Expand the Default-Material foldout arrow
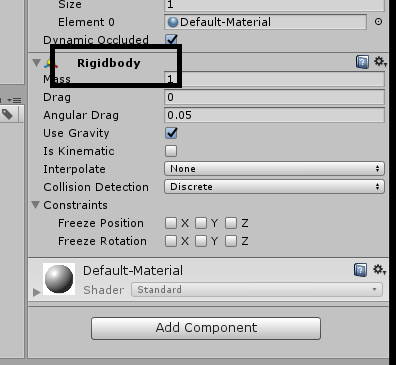The image size is (396, 365). pyautogui.click(x=36, y=292)
